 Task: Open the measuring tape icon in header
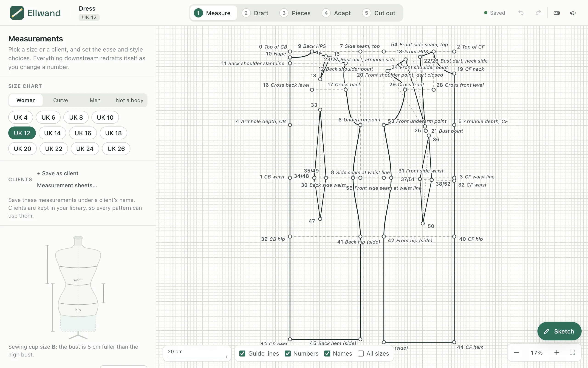pos(557,13)
